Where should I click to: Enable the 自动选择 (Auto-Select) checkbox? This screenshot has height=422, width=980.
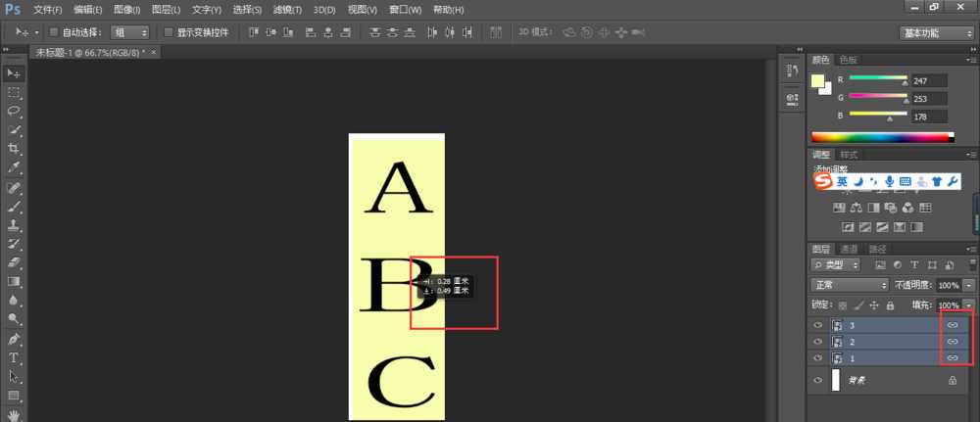pyautogui.click(x=53, y=32)
